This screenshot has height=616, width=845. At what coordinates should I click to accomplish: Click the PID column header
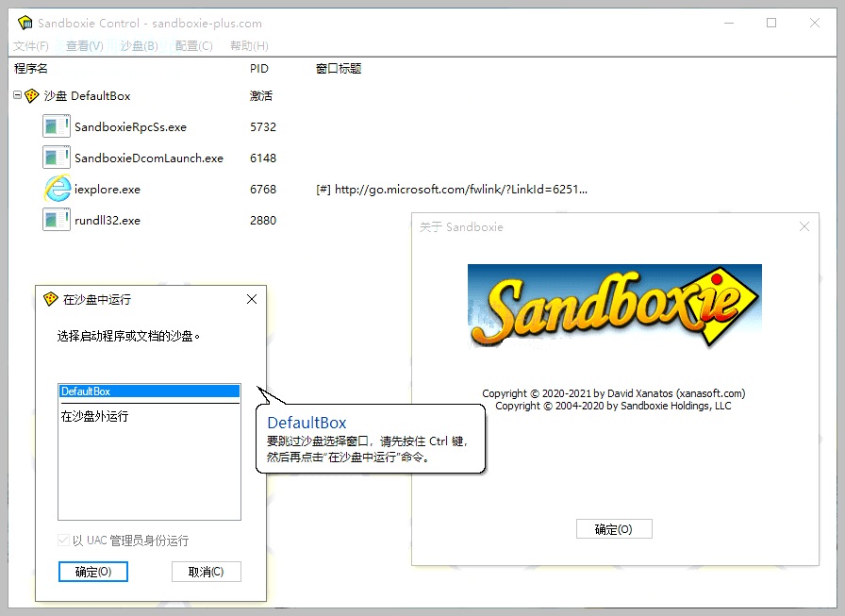(259, 69)
